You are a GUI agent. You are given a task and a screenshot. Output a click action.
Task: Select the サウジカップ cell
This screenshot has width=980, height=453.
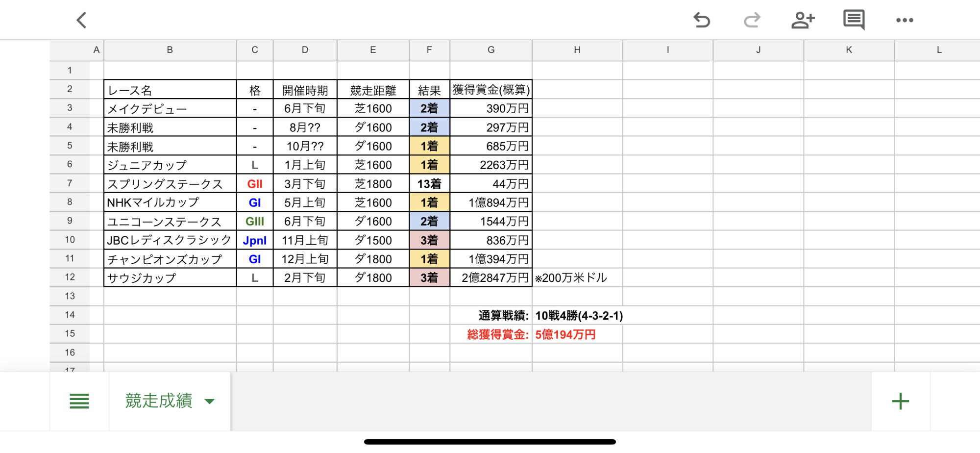click(x=170, y=277)
